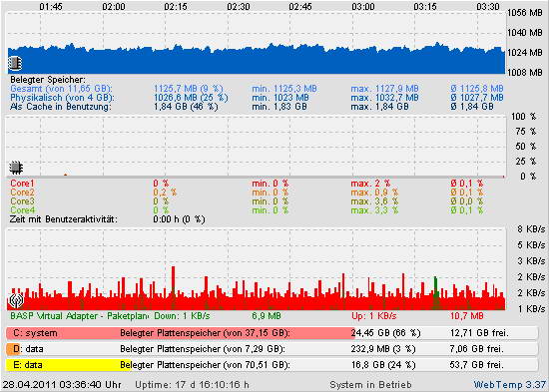Click the 8 KB/s network axis label
The height and width of the screenshot is (392, 549).
[531, 229]
